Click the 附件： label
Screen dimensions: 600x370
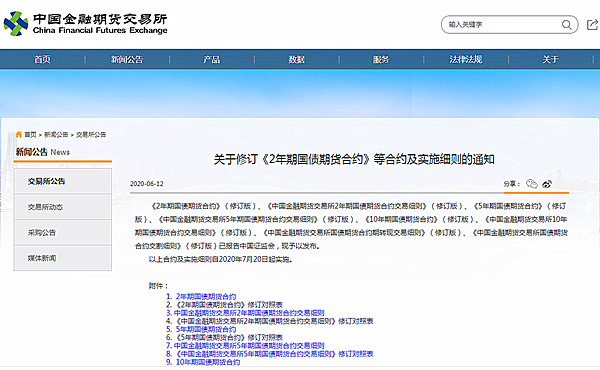(158, 286)
